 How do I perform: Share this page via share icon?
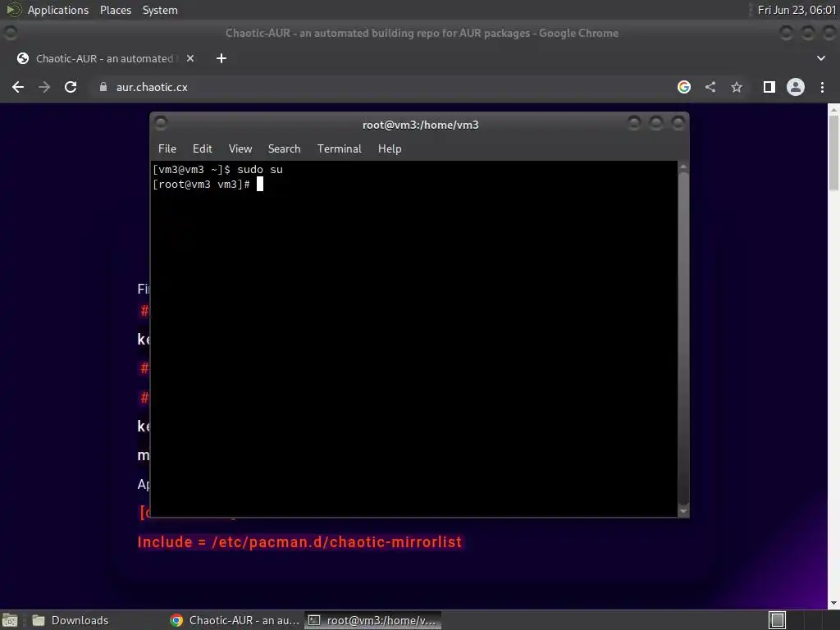click(x=710, y=87)
